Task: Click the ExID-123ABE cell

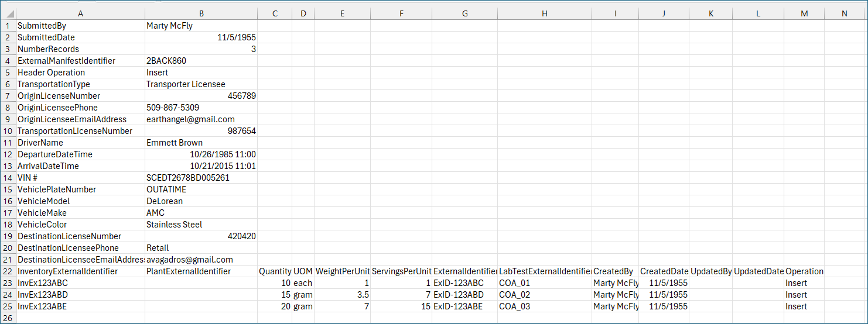Action: point(465,306)
